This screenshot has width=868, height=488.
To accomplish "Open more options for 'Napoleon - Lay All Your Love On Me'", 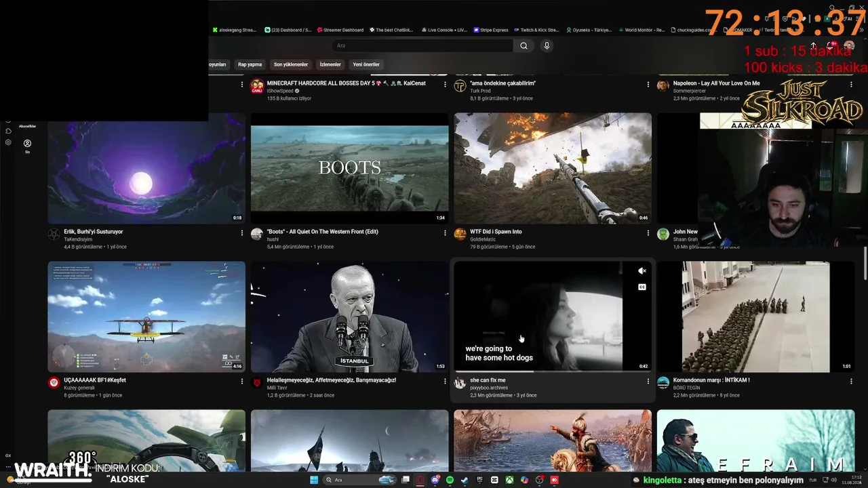I will [851, 84].
